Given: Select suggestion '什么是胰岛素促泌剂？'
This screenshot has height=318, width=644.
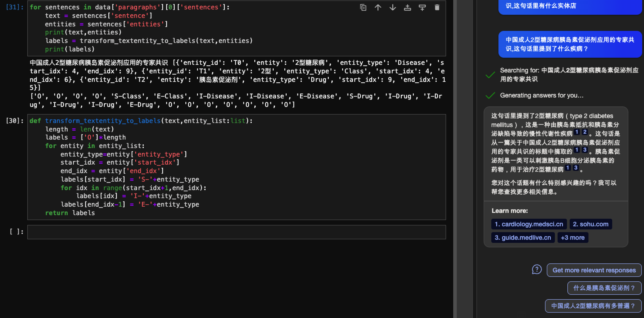Looking at the screenshot, I should point(604,288).
